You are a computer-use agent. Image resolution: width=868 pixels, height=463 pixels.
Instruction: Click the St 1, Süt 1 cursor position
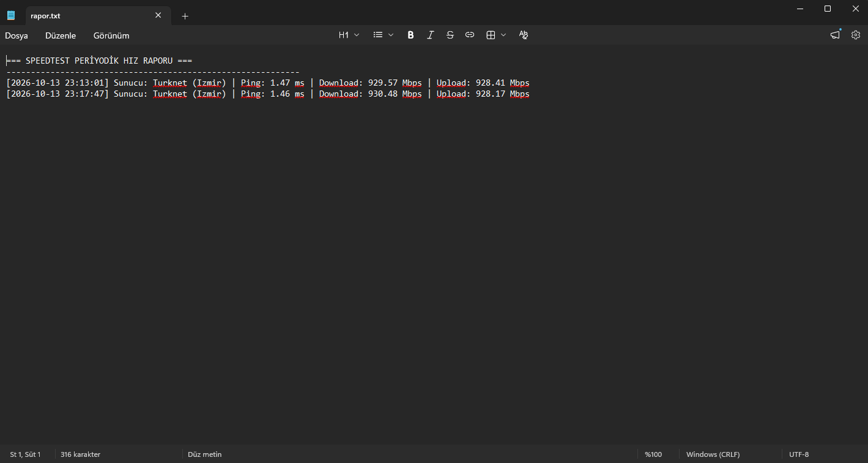point(25,454)
